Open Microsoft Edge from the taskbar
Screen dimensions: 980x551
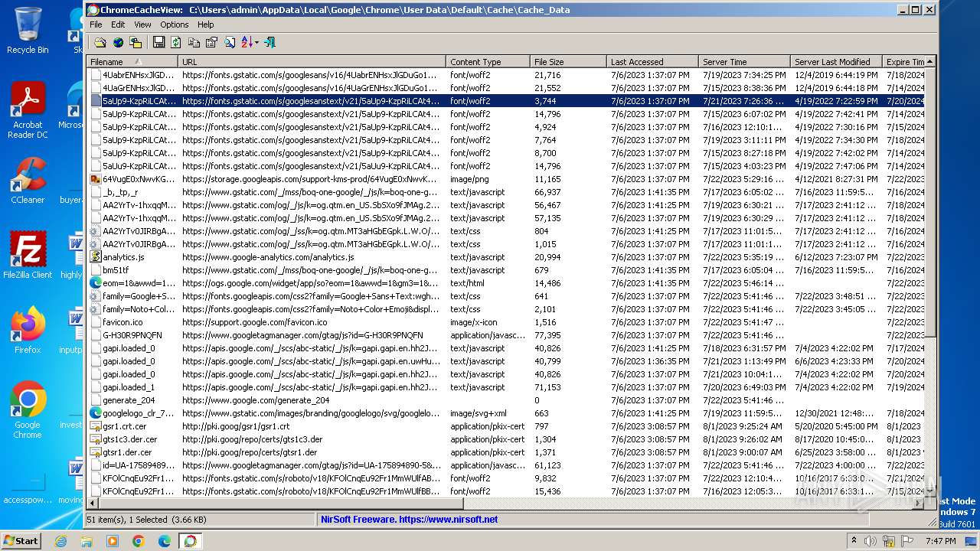coord(165,541)
